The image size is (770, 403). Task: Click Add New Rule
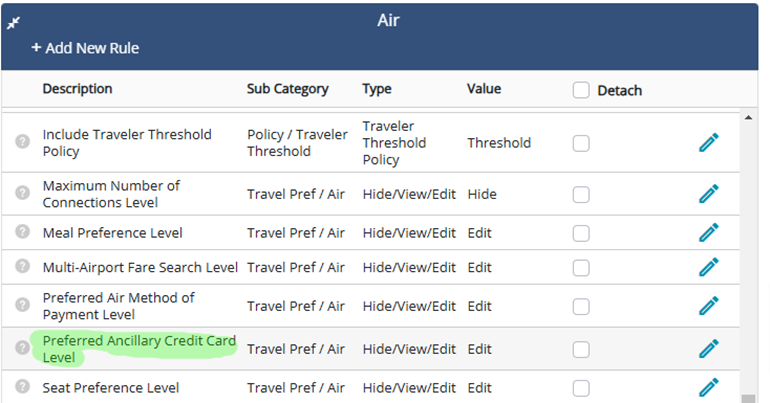(x=85, y=48)
